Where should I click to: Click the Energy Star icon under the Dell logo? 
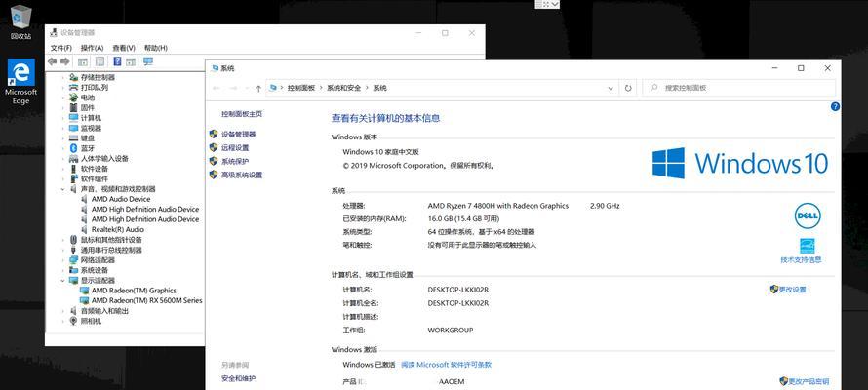pos(808,246)
